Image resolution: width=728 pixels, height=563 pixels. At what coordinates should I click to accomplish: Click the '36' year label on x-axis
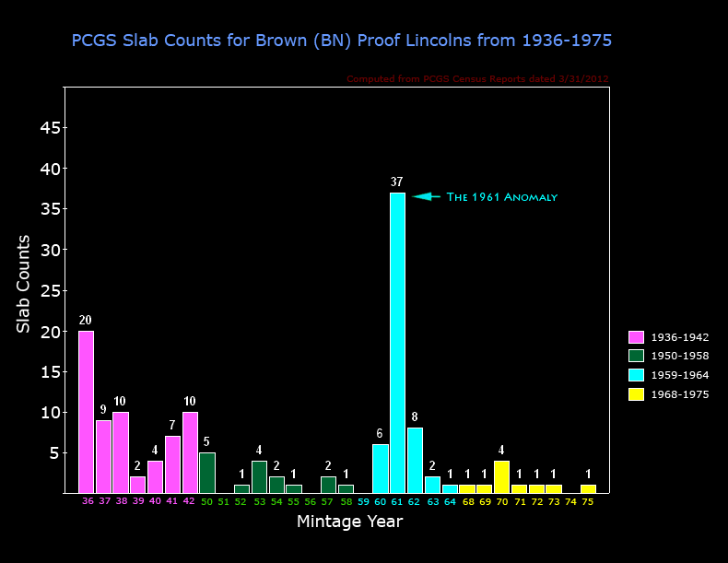click(x=88, y=501)
